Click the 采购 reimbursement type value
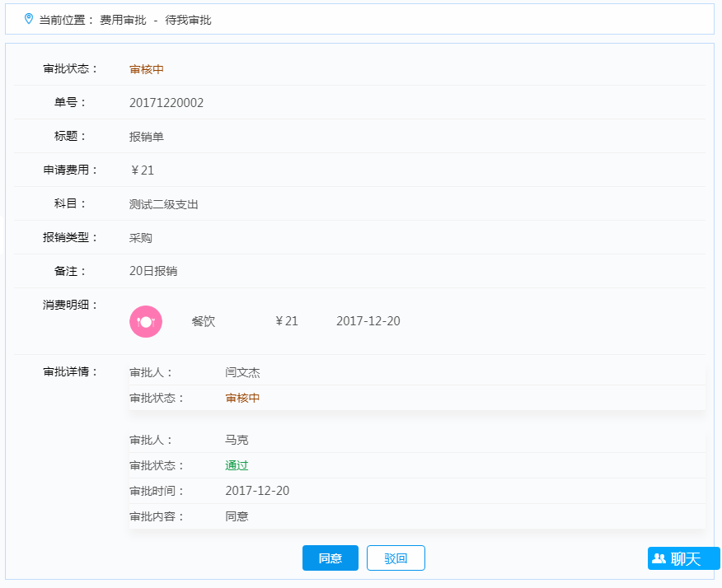The width and height of the screenshot is (722, 588). [141, 238]
